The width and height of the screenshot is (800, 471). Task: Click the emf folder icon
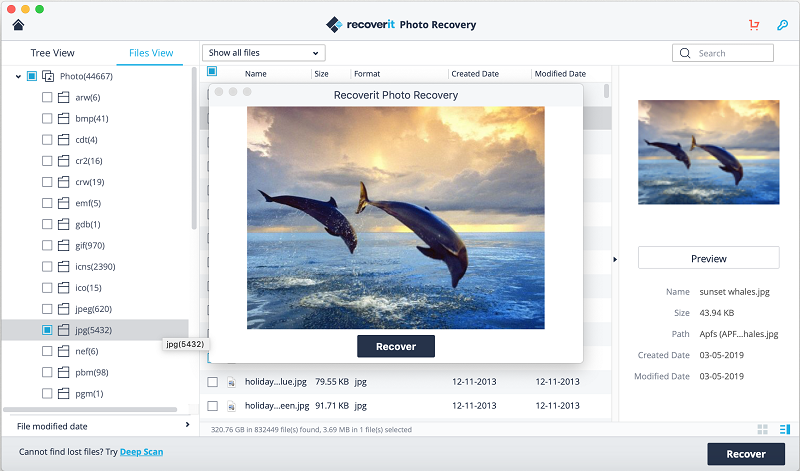pyautogui.click(x=63, y=203)
